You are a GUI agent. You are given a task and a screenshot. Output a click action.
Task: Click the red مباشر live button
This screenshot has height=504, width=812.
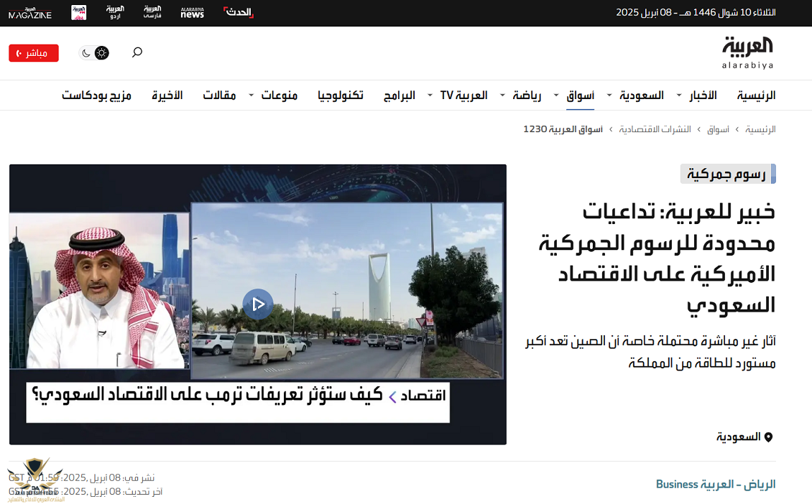tap(34, 53)
